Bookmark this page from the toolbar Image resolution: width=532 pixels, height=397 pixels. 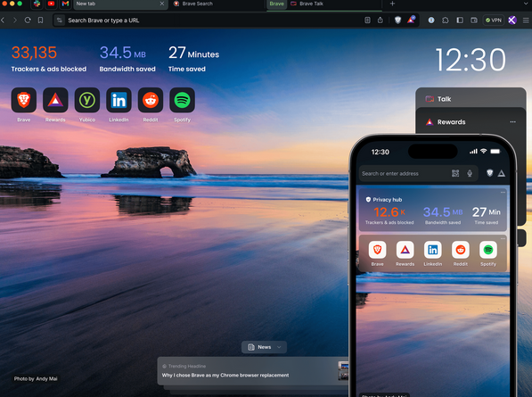pos(40,21)
